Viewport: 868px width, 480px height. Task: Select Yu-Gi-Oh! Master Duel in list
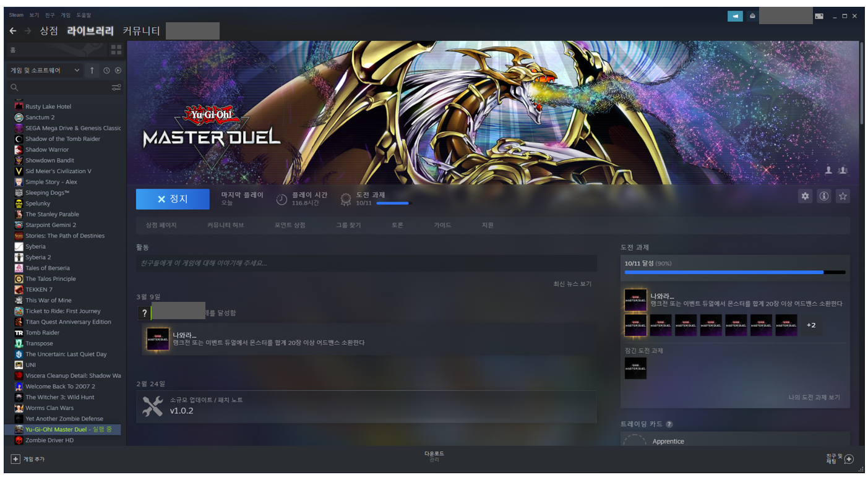[x=64, y=429]
